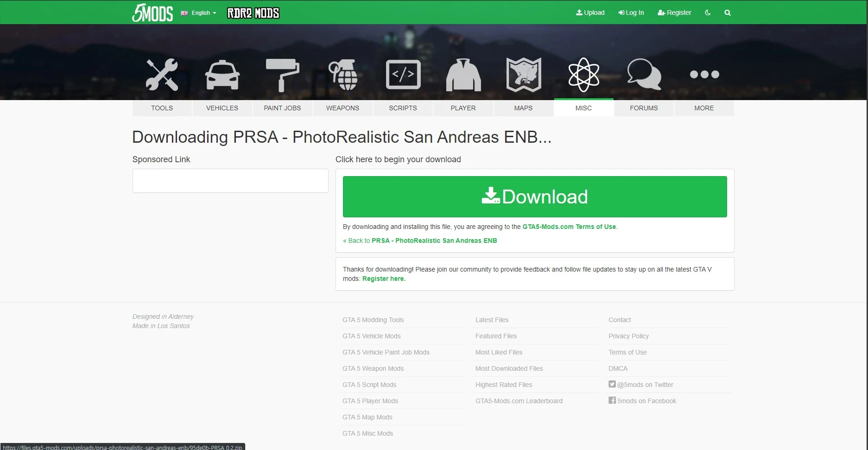Select the PAINT JOBS tab
This screenshot has height=450, width=868.
[x=282, y=108]
